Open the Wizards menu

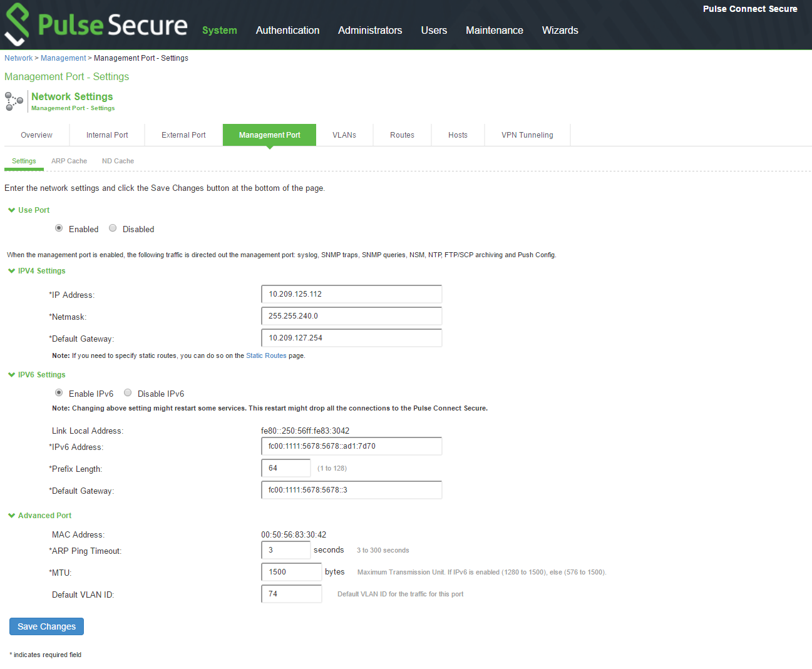pyautogui.click(x=560, y=30)
